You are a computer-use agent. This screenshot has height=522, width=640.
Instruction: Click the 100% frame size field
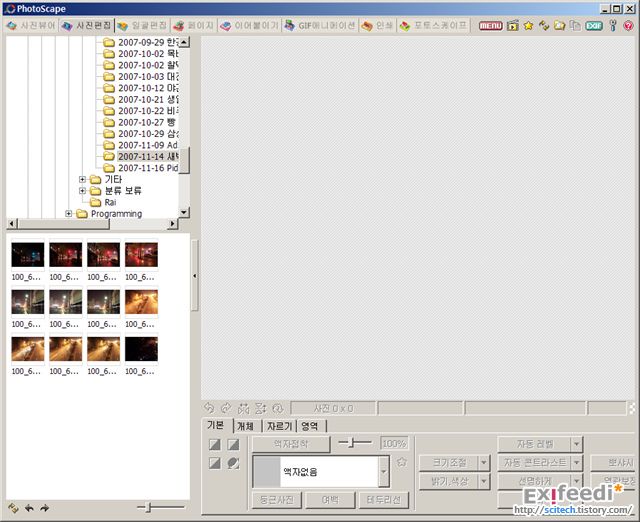394,444
